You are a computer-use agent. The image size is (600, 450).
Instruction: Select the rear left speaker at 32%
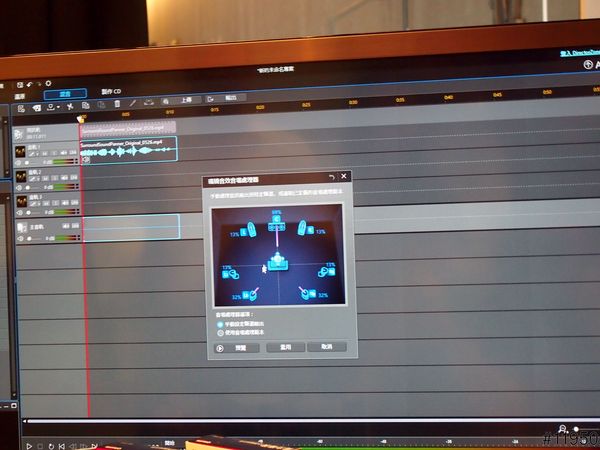(x=251, y=294)
